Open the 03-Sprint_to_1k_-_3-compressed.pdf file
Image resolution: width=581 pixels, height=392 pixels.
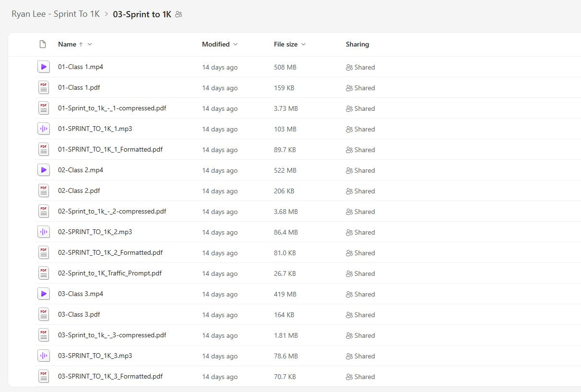(112, 335)
